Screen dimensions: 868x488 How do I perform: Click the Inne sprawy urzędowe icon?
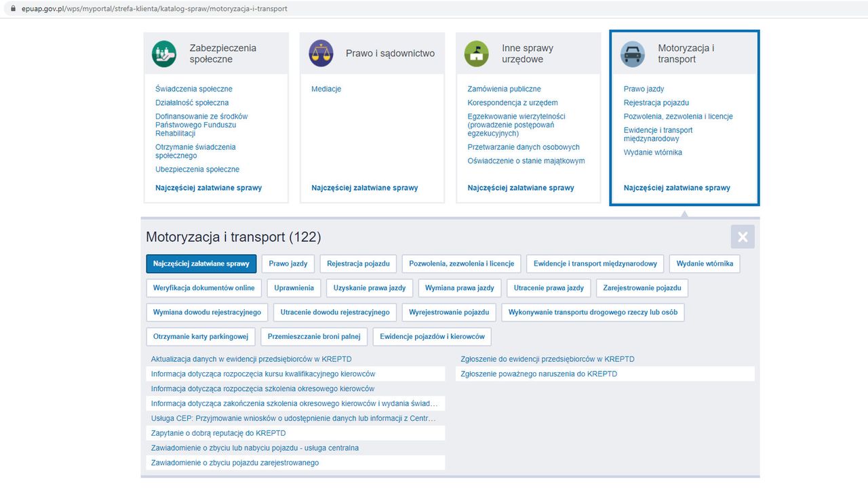coord(477,54)
